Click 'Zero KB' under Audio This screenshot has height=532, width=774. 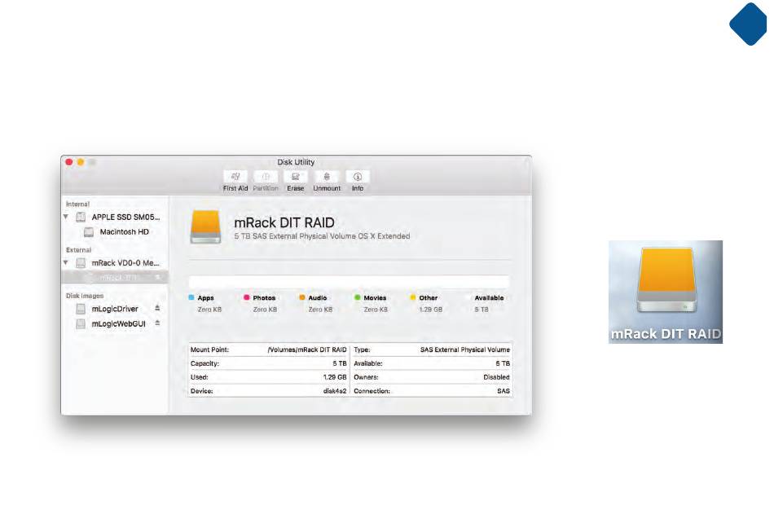tap(320, 310)
